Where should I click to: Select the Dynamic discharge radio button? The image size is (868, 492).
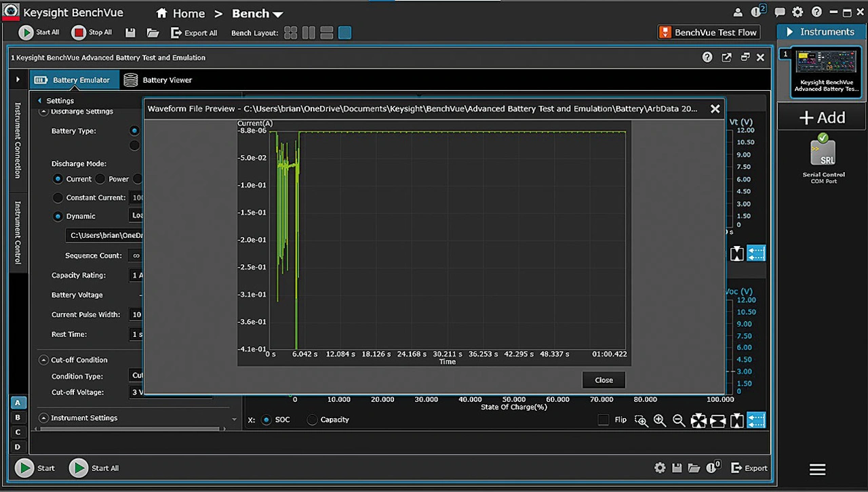pyautogui.click(x=58, y=216)
